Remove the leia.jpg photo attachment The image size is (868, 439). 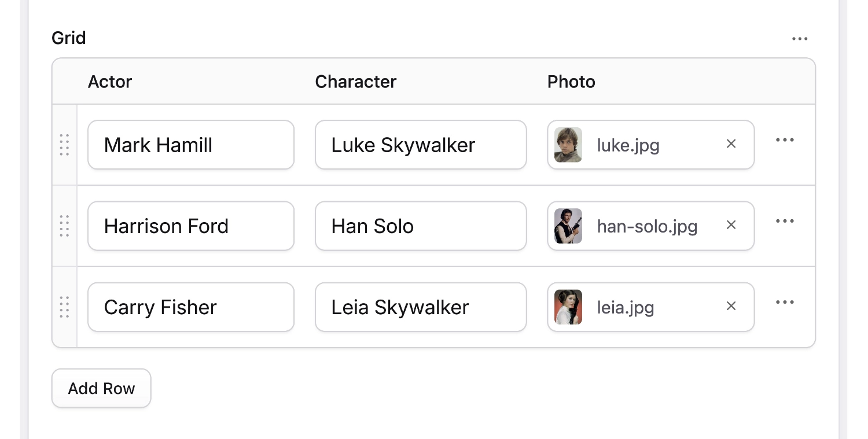click(x=731, y=307)
